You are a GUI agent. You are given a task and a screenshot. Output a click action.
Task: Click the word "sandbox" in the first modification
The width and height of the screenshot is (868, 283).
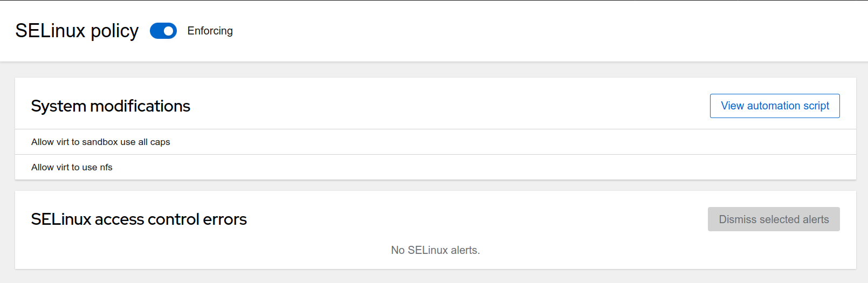click(100, 142)
